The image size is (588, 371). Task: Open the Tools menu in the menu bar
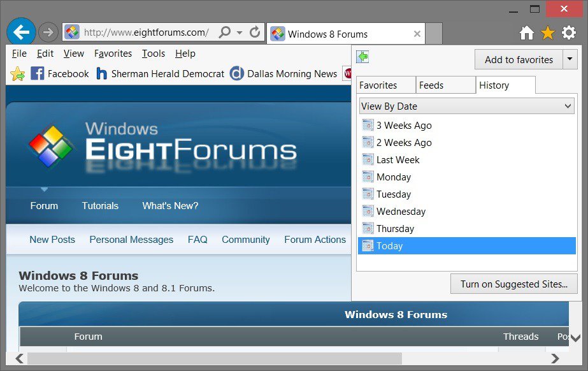point(154,54)
